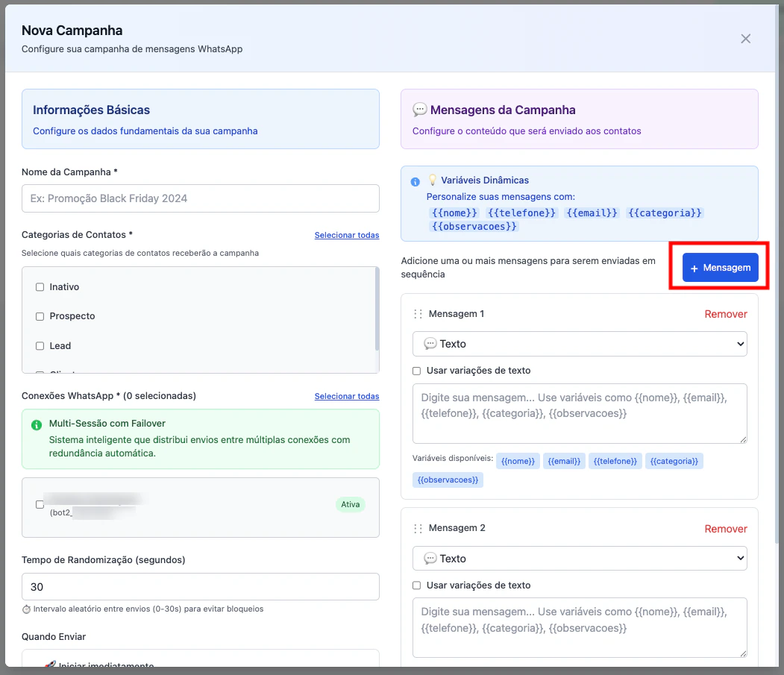
Task: Insert {{categoria}} chip under Mensagem 1
Action: pyautogui.click(x=674, y=461)
